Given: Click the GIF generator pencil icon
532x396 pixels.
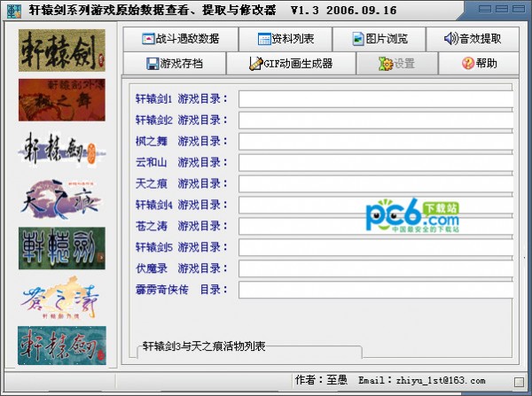Looking at the screenshot, I should (256, 64).
